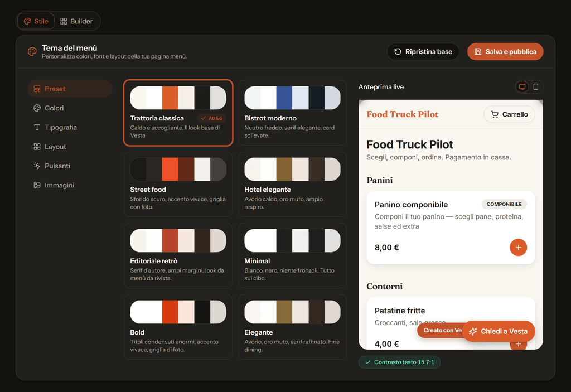Open the Preset section
Screen dimensions: 571x392
[70, 89]
